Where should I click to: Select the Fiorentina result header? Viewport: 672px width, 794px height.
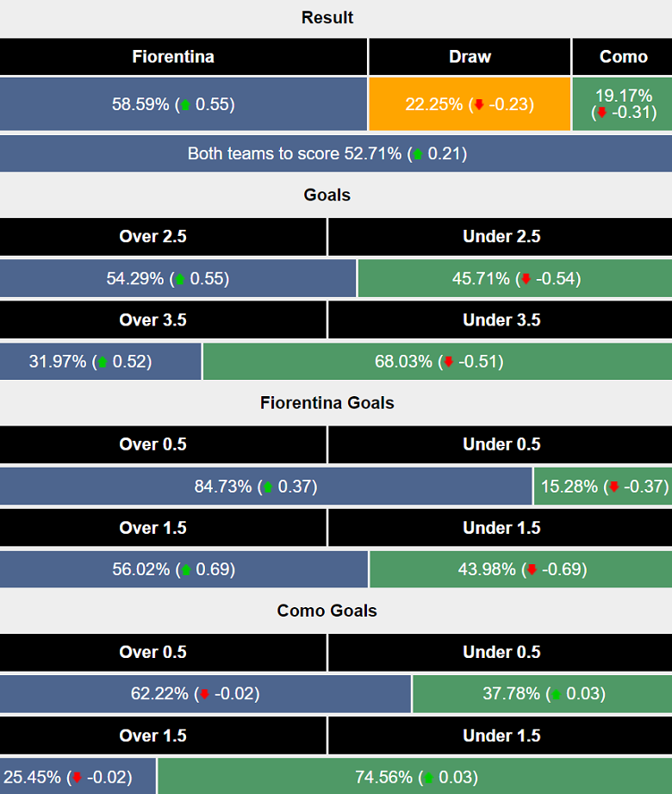point(173,57)
